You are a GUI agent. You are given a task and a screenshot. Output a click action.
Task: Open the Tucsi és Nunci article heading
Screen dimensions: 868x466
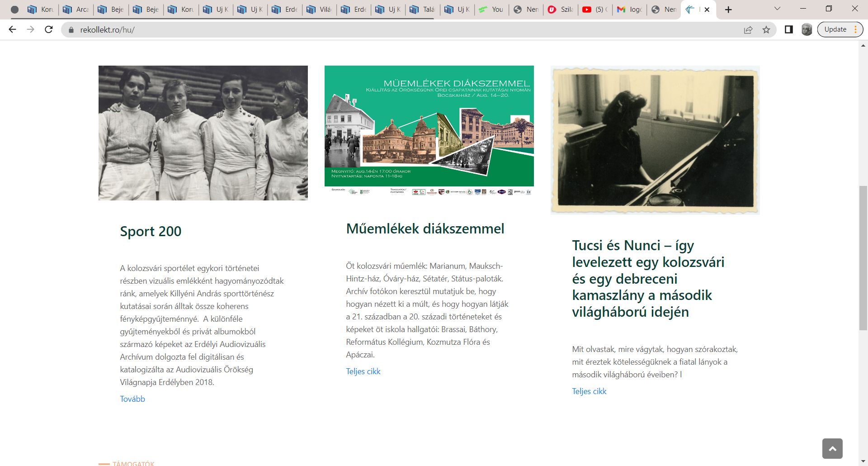click(x=648, y=278)
